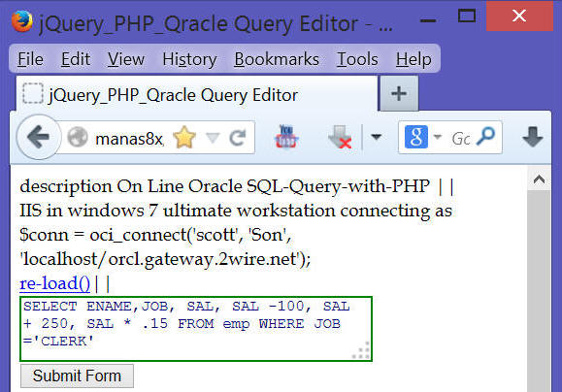Viewport: 562px width, 392px height.
Task: Click inside the SQL query text area
Action: (196, 329)
